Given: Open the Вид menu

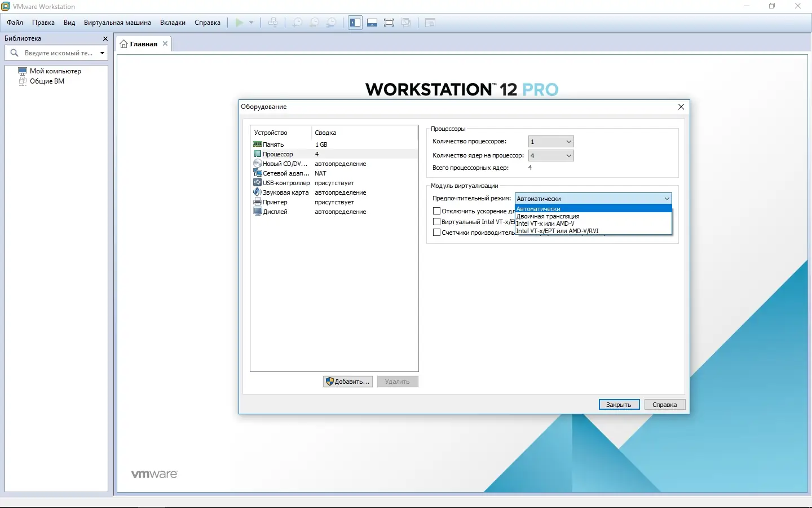Looking at the screenshot, I should 69,23.
